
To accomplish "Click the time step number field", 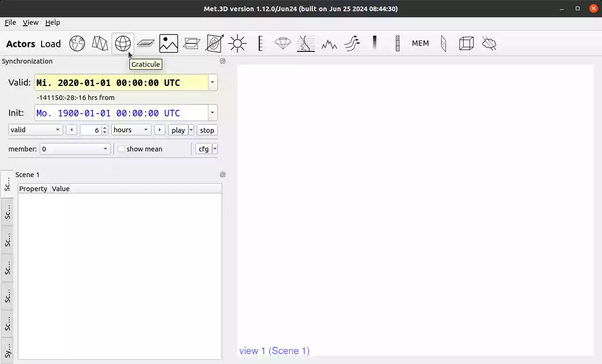I will click(91, 130).
